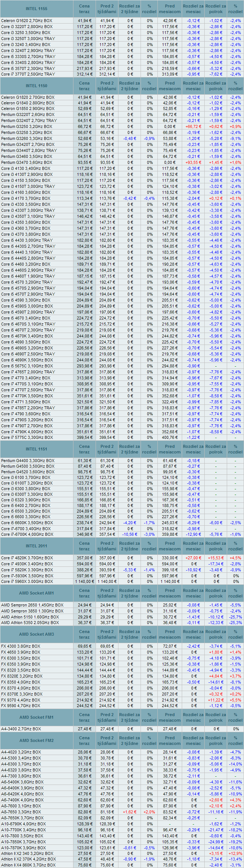
Task: Select the AMD Sempron 2650 1,45GHz BOX name
Action: [32, 605]
